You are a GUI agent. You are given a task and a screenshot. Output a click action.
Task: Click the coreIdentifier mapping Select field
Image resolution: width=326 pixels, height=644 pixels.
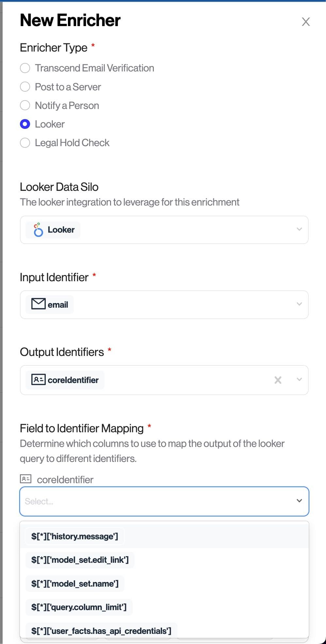(157, 501)
